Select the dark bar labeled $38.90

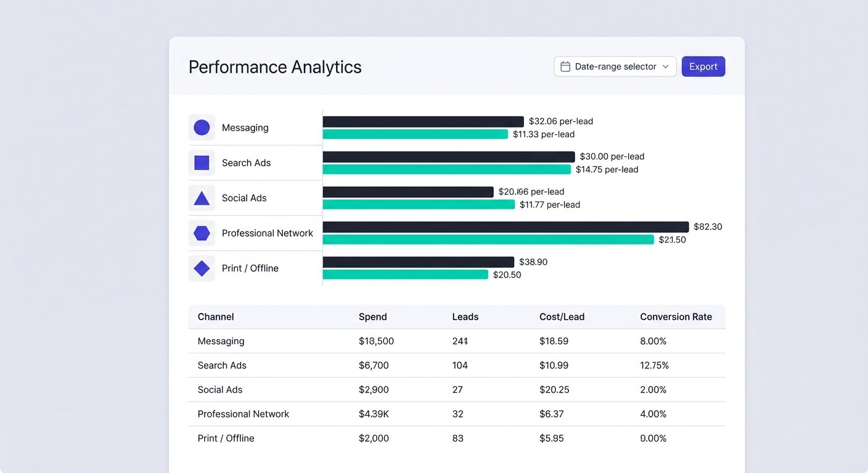419,262
